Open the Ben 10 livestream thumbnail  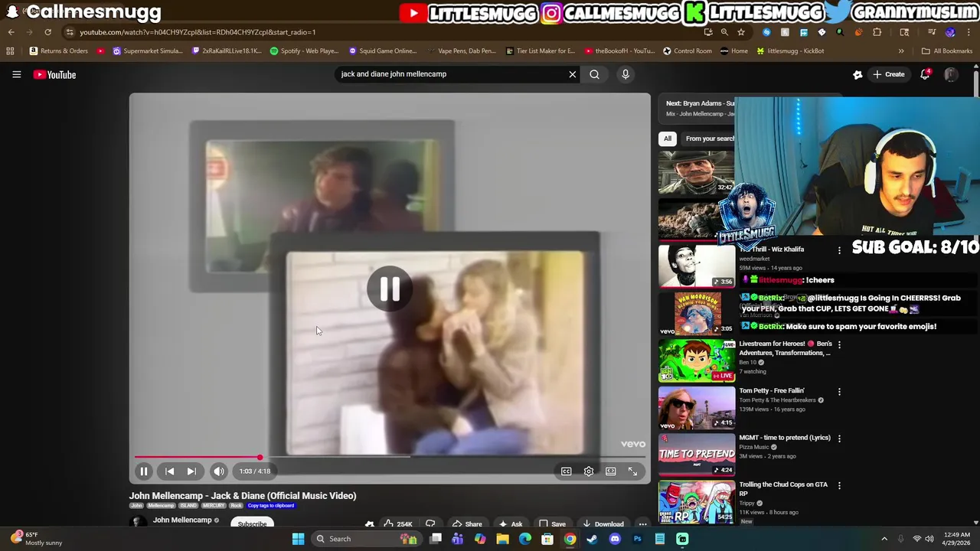697,360
